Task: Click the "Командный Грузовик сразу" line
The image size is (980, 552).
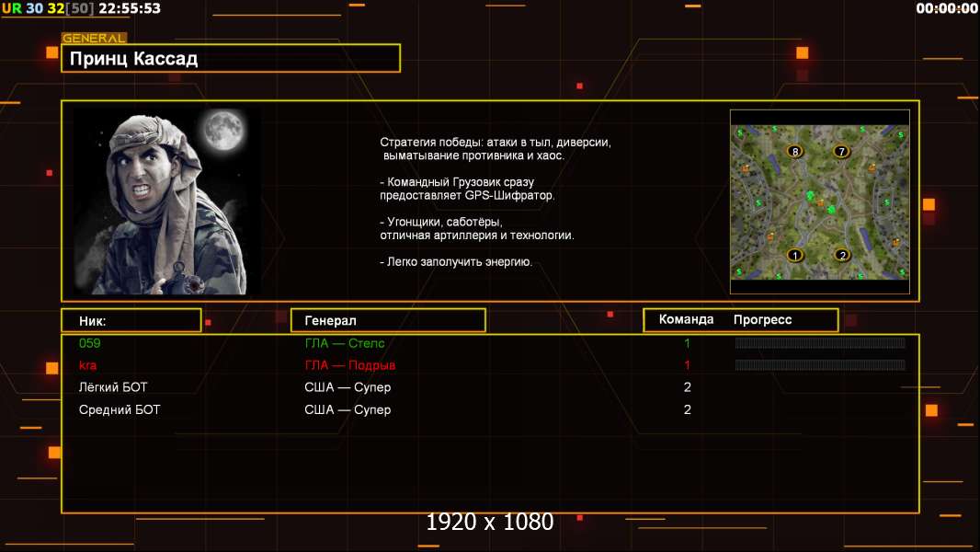Action: click(x=457, y=182)
